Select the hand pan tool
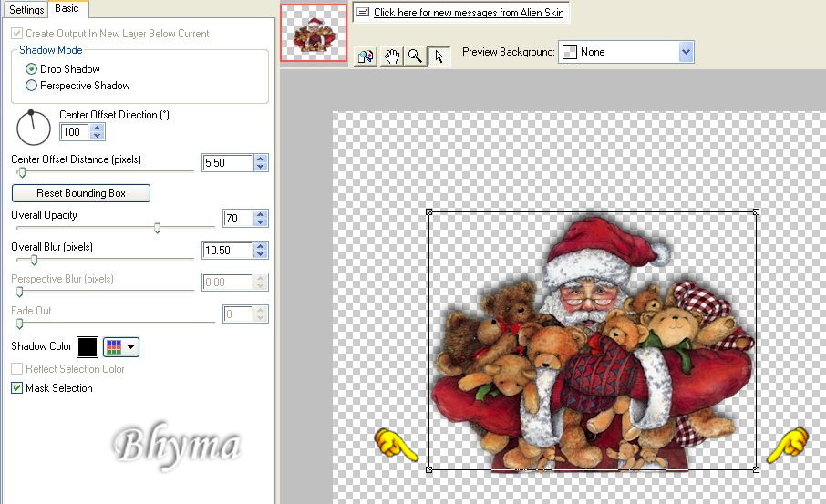Viewport: 826px width, 504px height. tap(391, 56)
